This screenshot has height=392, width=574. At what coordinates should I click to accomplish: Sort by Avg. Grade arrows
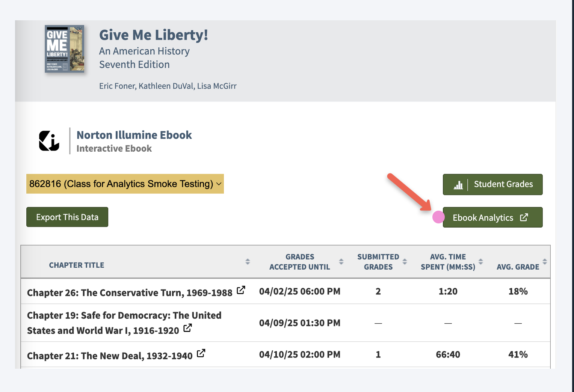click(545, 261)
